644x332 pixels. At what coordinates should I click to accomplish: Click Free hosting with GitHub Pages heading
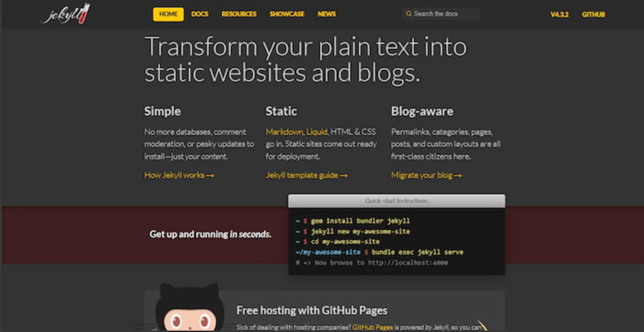click(x=312, y=310)
